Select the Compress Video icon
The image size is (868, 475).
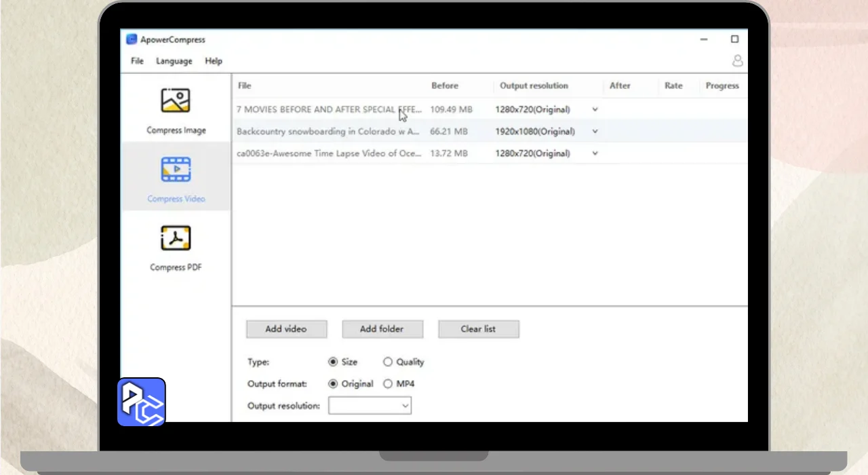coord(176,170)
